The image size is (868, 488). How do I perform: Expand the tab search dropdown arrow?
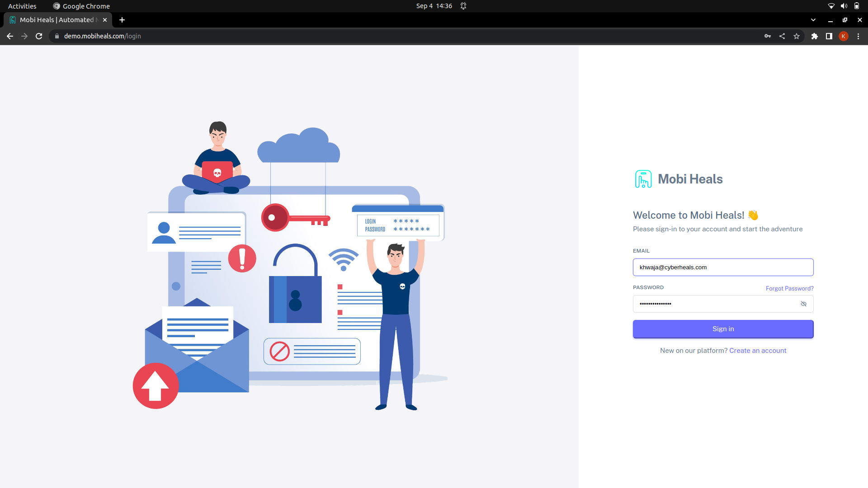click(x=813, y=20)
